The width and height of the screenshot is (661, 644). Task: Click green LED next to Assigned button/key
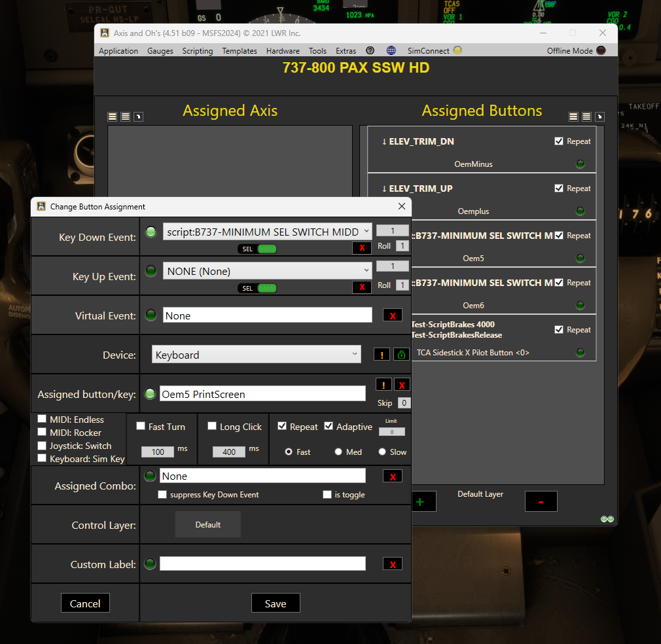click(150, 393)
